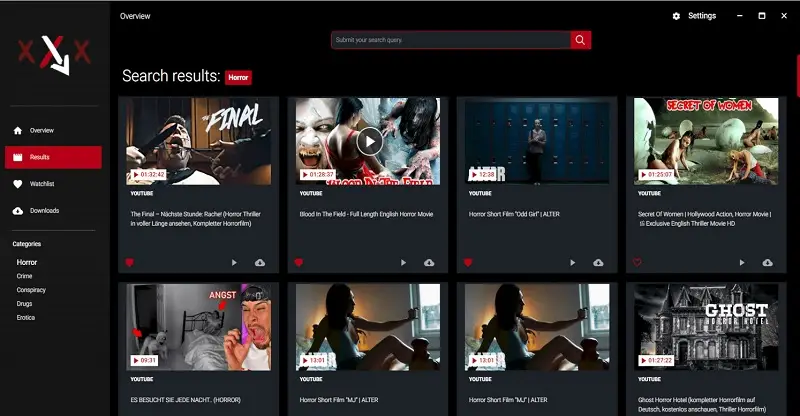Download Odd Girl short film via cloud icon
The image size is (800, 416).
coord(598,262)
